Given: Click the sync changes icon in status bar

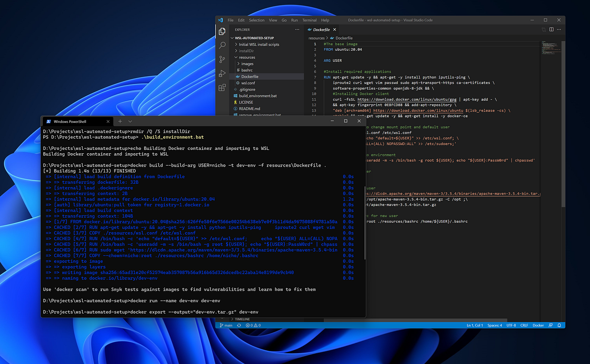Looking at the screenshot, I should (x=240, y=325).
